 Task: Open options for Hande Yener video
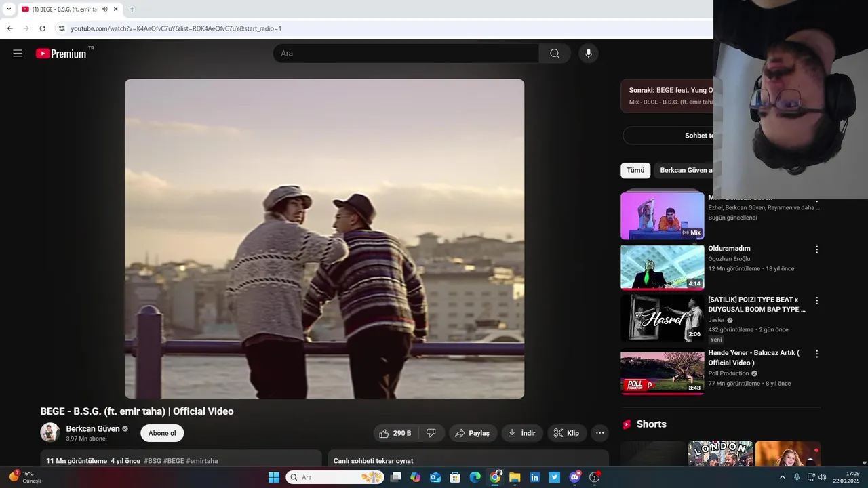(816, 354)
